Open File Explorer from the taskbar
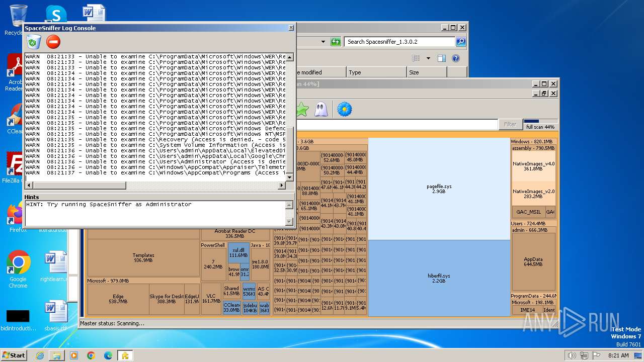 [57, 355]
